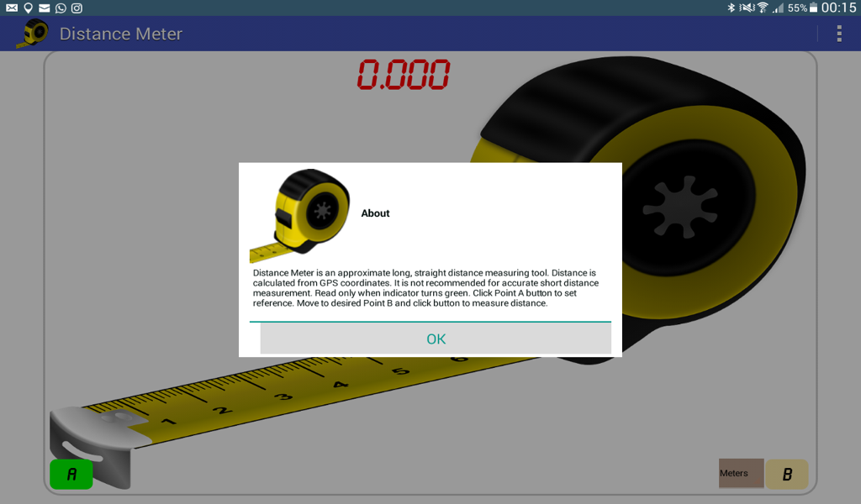Screen dimensions: 861x504
Task: Click the Instagram notification icon
Action: [x=77, y=8]
